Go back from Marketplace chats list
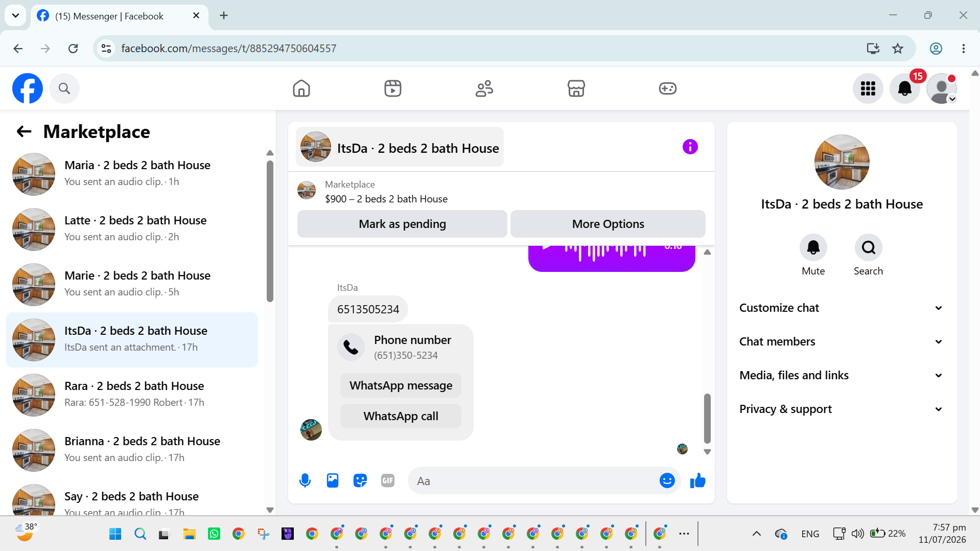 (24, 132)
